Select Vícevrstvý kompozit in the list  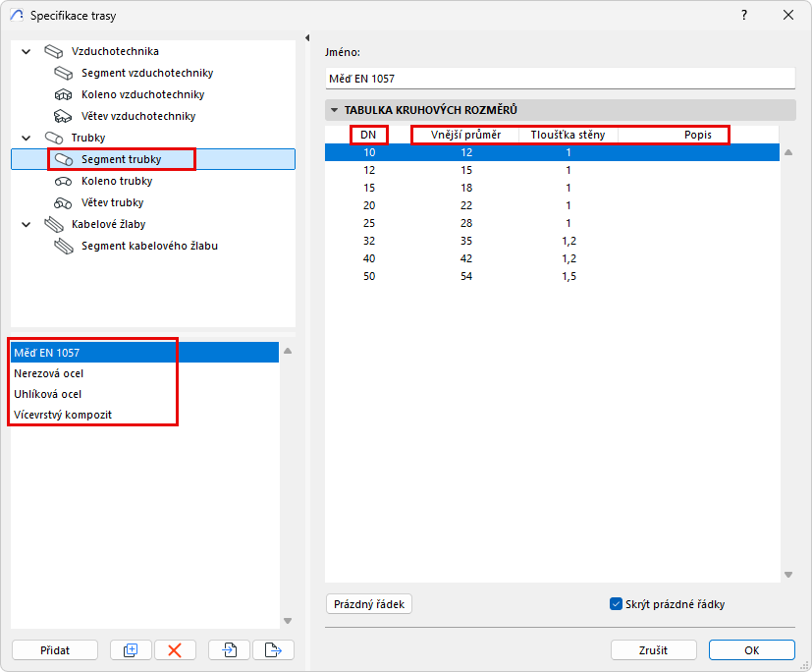click(144, 415)
